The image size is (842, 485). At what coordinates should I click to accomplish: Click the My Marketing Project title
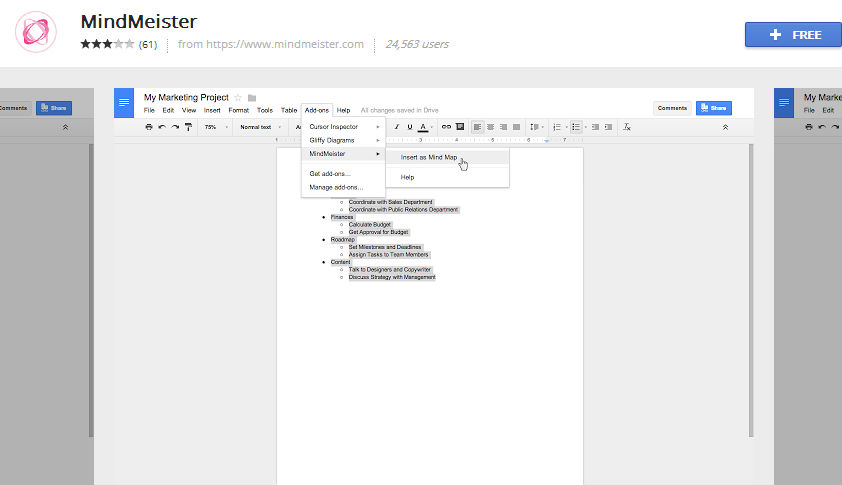tap(186, 97)
